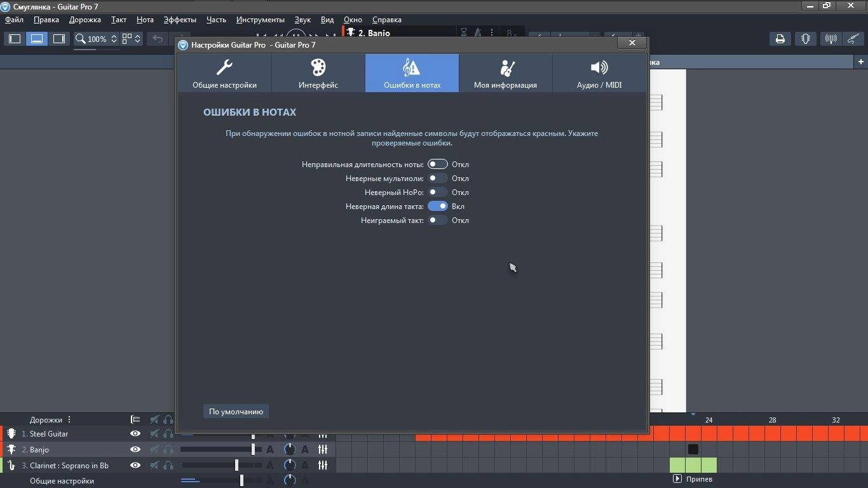868x488 pixels.
Task: Mute the Clarinet track speaker icon
Action: (154, 465)
